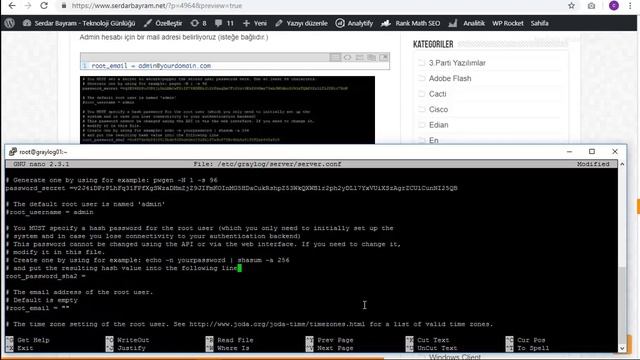Click the address bar URL serdarbayram.net
Viewport: 640px width, 360px height.
point(157,6)
